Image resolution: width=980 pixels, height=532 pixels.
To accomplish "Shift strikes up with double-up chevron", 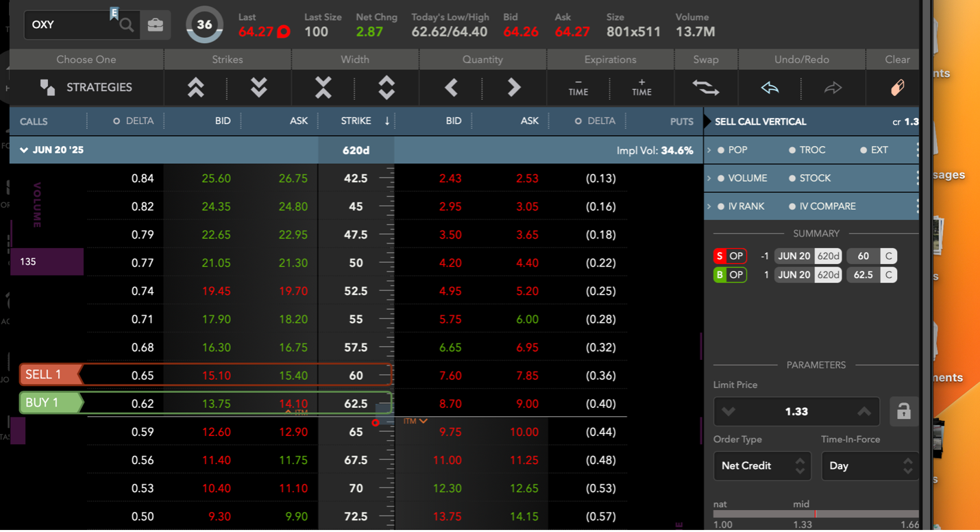I will [x=195, y=88].
